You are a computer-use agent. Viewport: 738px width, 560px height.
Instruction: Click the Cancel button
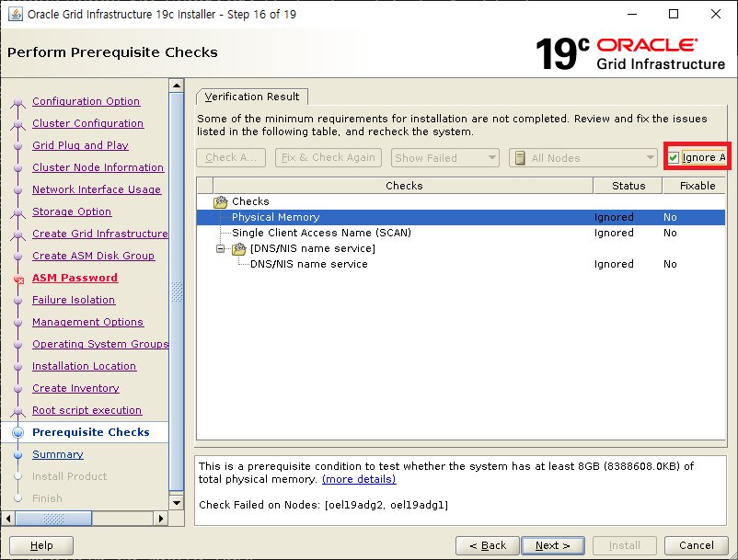coord(696,545)
